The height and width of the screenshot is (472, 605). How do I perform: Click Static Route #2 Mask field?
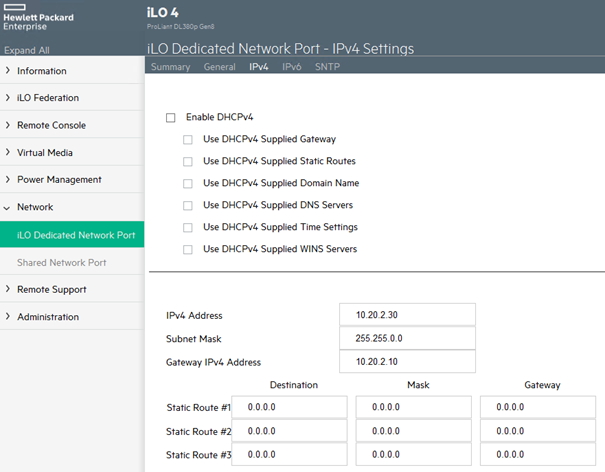pos(414,431)
